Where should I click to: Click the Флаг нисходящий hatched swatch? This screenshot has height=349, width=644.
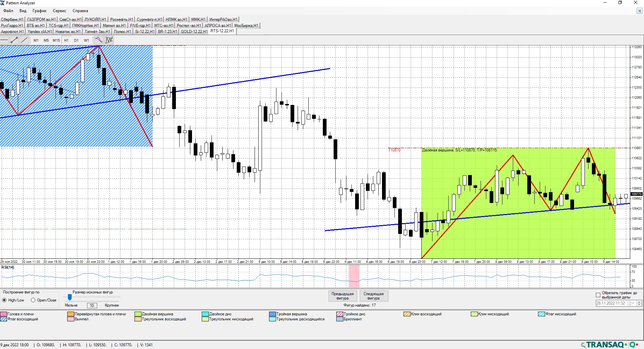pos(542,314)
